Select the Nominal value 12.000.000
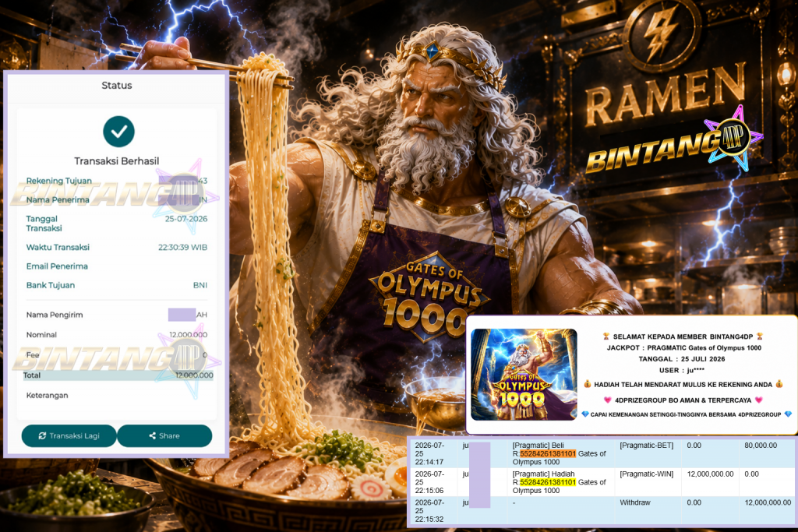This screenshot has height=532, width=798. [x=189, y=335]
